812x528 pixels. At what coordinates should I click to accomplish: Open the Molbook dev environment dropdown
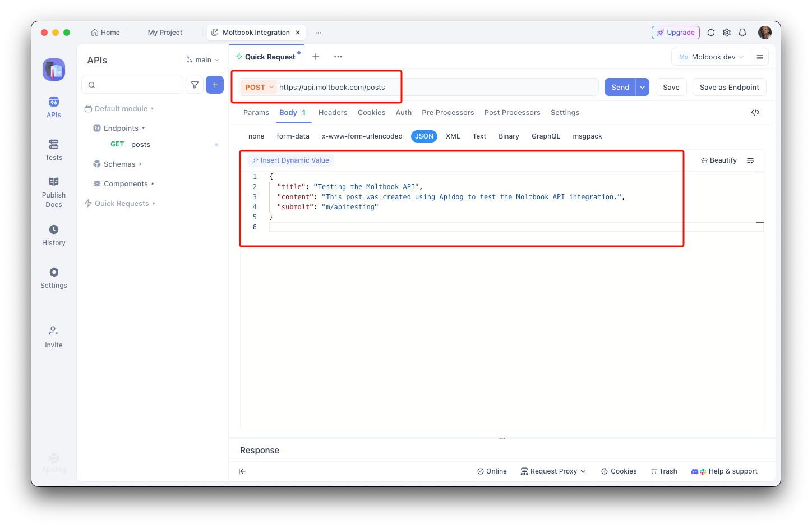pos(711,57)
